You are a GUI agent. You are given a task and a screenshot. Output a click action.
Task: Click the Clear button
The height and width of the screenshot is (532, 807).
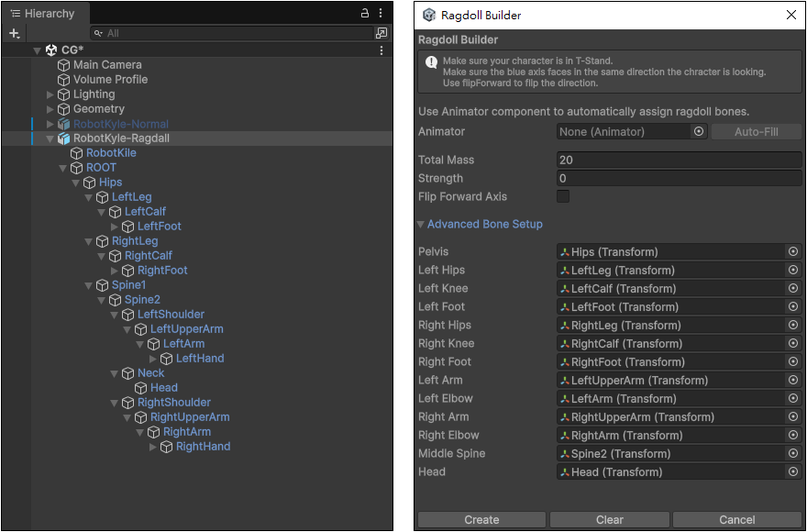610,520
